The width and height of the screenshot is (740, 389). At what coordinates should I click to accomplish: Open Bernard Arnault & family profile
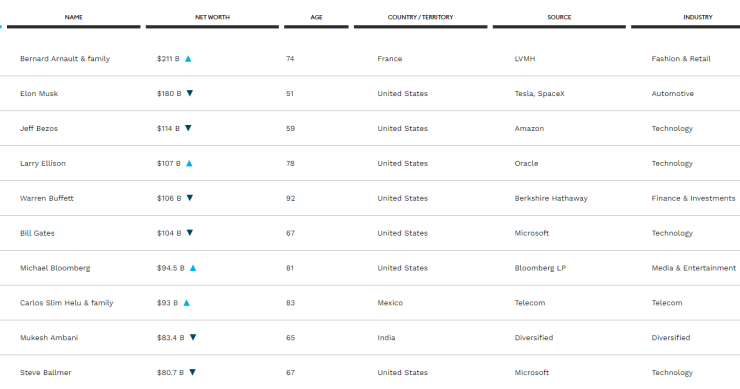coord(65,59)
